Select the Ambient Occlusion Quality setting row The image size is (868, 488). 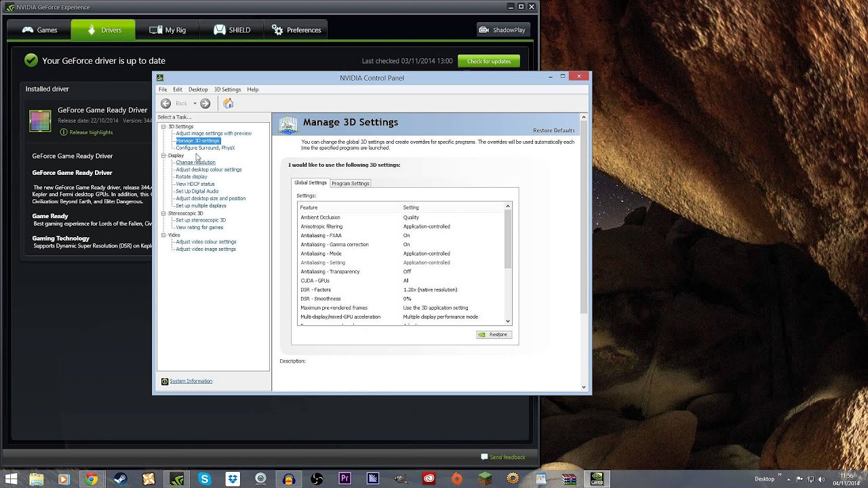(401, 218)
